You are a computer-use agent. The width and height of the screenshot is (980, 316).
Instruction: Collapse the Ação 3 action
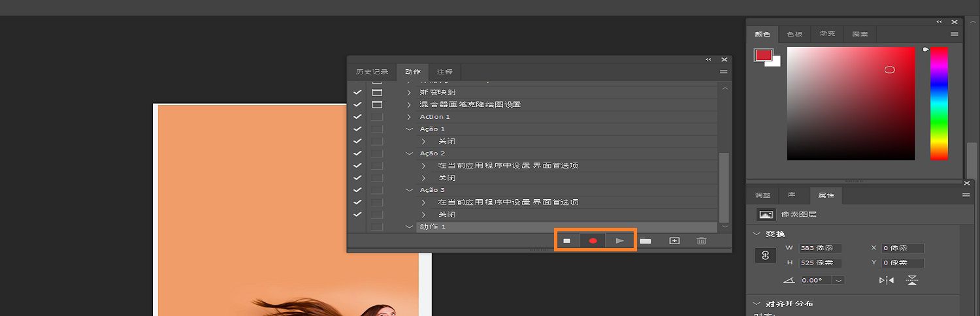tap(410, 190)
